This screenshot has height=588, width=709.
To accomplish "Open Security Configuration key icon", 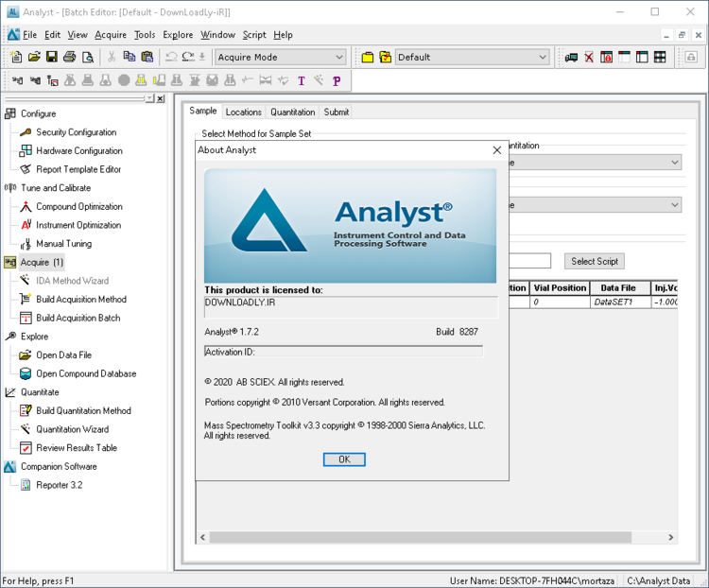I will (26, 132).
